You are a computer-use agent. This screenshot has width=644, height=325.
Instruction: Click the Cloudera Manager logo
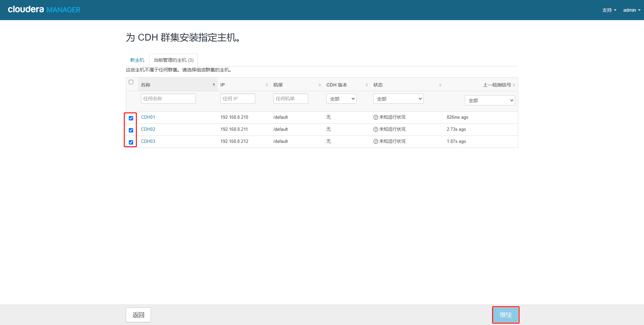click(x=44, y=10)
